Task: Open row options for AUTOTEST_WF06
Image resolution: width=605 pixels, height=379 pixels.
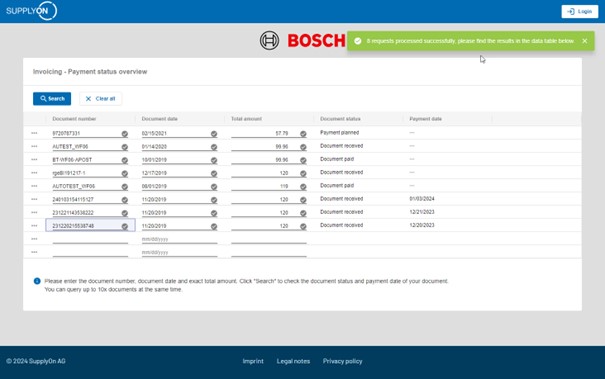Action: [x=34, y=186]
